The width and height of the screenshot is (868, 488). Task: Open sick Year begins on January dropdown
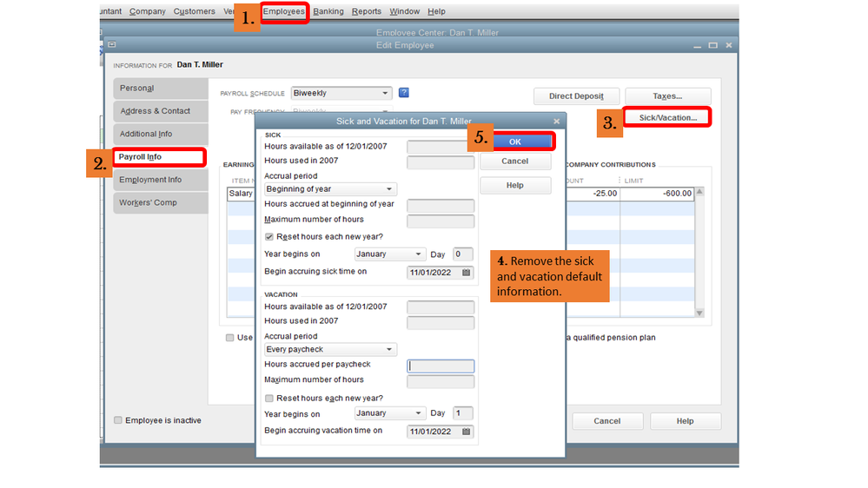tap(390, 254)
